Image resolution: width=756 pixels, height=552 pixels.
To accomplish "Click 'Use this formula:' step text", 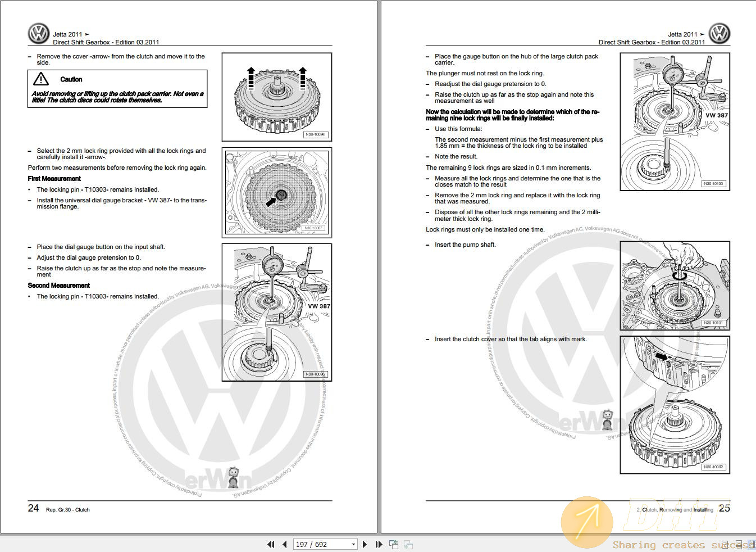I will (x=458, y=129).
